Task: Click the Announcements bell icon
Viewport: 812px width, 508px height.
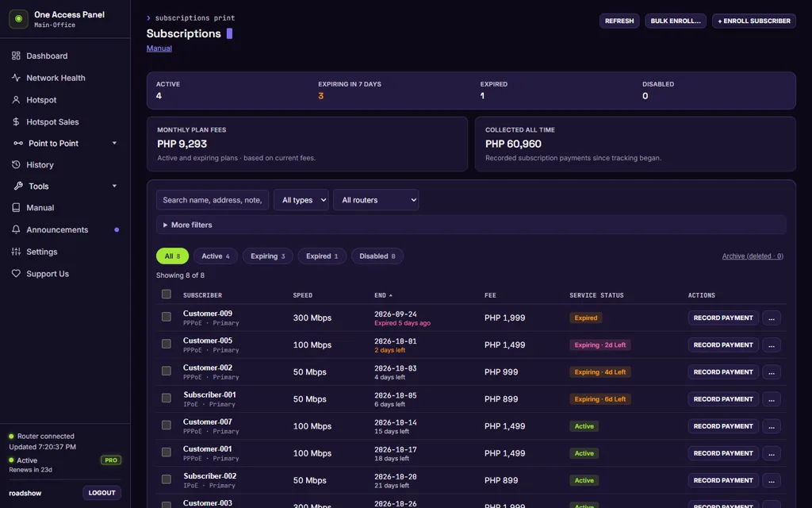Action: pyautogui.click(x=16, y=229)
